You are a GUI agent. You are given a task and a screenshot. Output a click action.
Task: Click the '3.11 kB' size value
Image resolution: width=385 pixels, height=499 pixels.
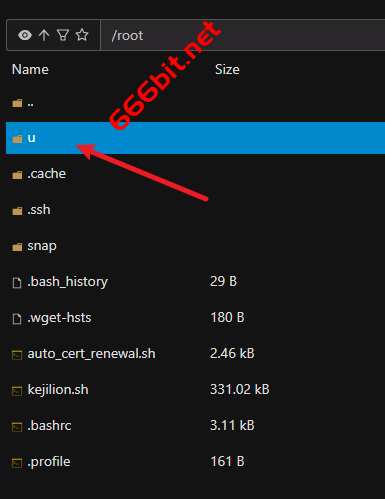(x=232, y=426)
